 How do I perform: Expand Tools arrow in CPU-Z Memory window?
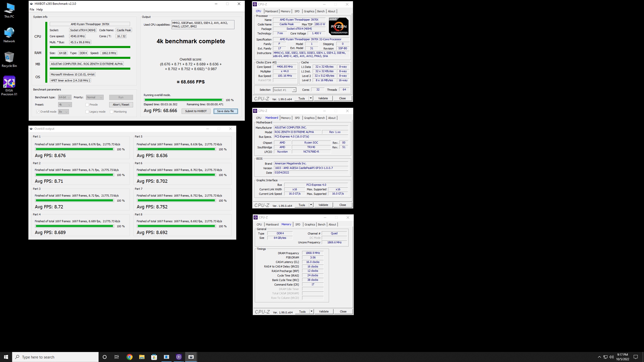click(311, 311)
